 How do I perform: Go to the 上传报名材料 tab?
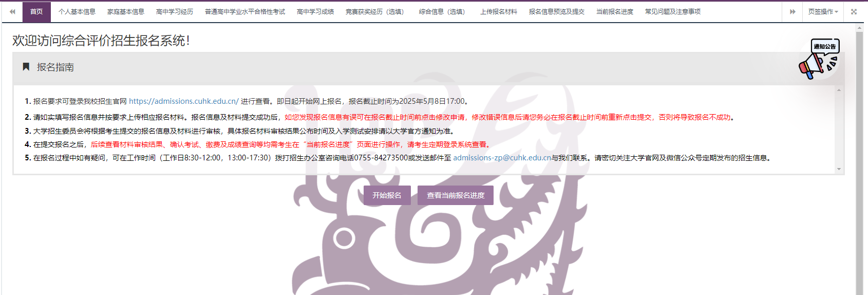pos(499,12)
